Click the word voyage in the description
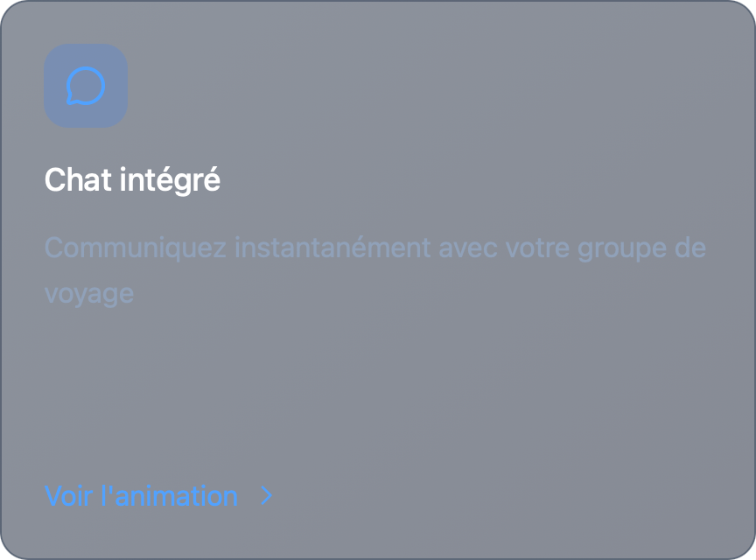This screenshot has height=560, width=756. point(88,293)
